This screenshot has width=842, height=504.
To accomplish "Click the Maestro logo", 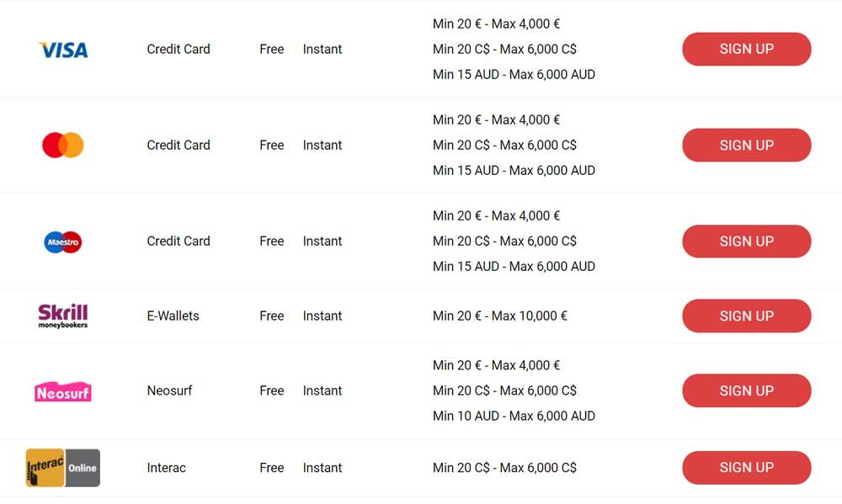I will pos(63,242).
